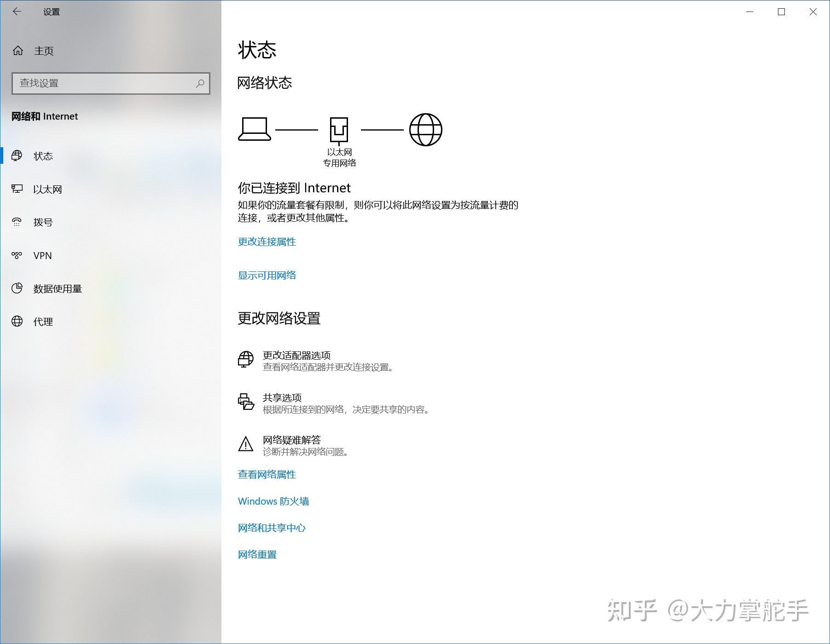Select the 拨号 dial-up icon
Viewport: 830px width, 644px height.
click(x=17, y=222)
